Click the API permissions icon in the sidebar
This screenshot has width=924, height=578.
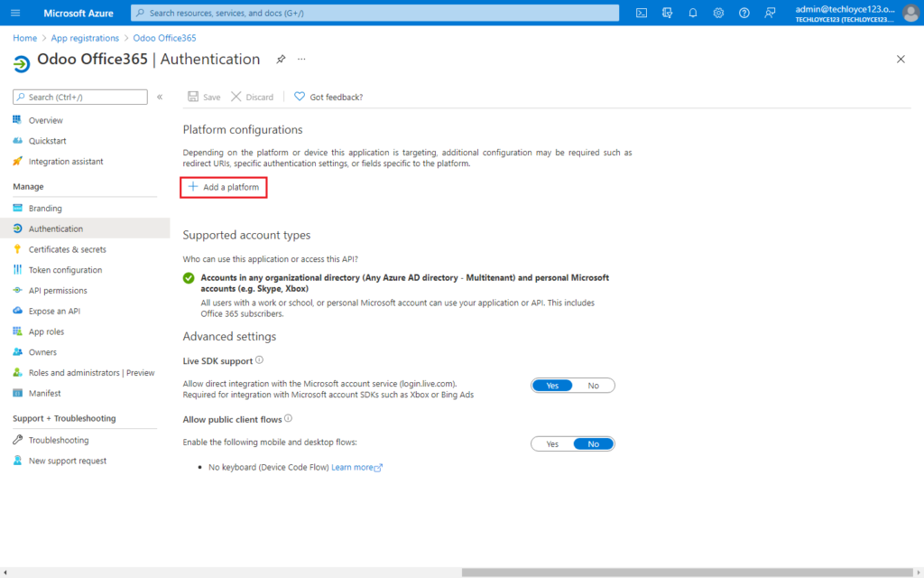[17, 290]
